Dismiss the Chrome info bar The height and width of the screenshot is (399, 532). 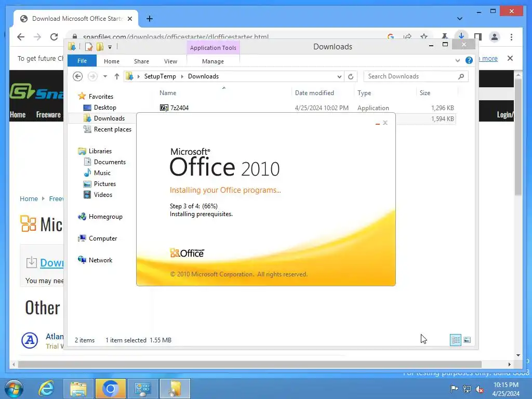pos(510,58)
